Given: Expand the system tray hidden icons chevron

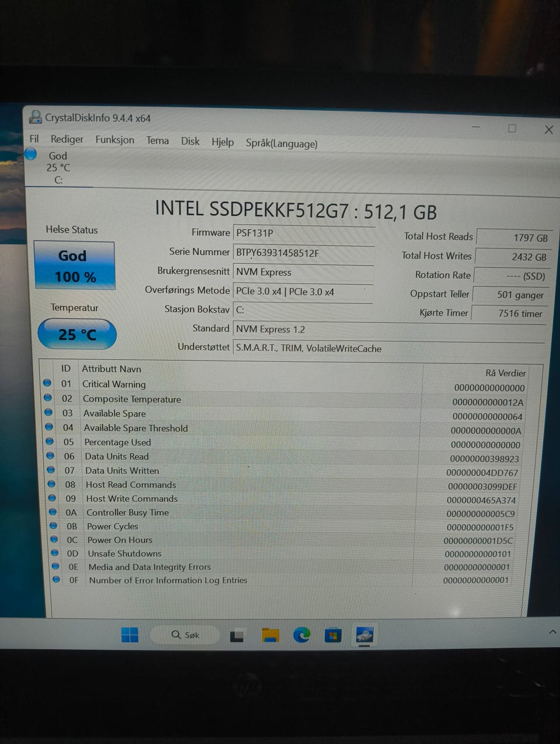Looking at the screenshot, I should pyautogui.click(x=552, y=632).
